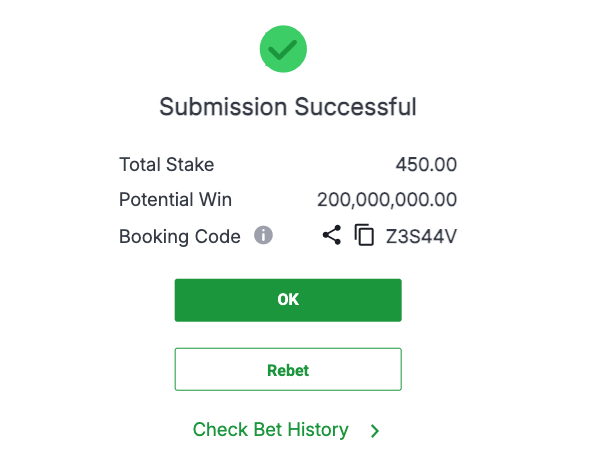592x452 pixels.
Task: Select the booking code Z3S44V text
Action: click(x=421, y=237)
